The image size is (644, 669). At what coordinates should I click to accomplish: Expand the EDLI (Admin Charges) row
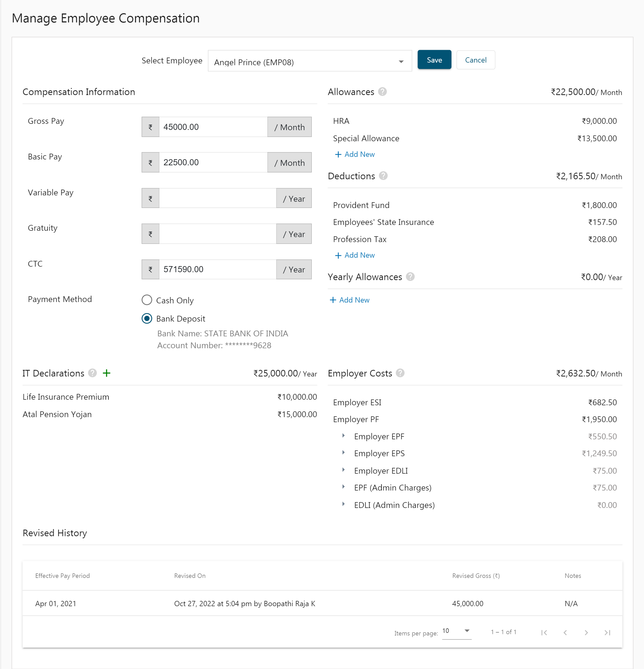pyautogui.click(x=344, y=504)
